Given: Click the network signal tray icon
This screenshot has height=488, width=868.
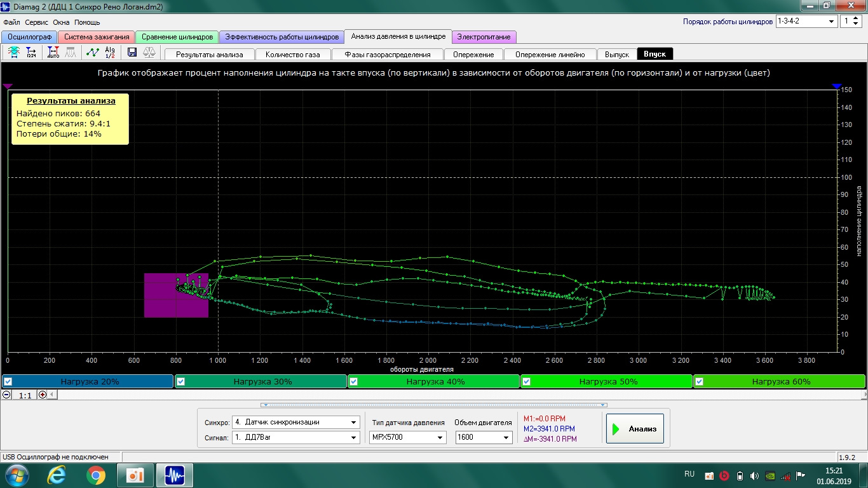Looking at the screenshot, I should click(x=785, y=475).
